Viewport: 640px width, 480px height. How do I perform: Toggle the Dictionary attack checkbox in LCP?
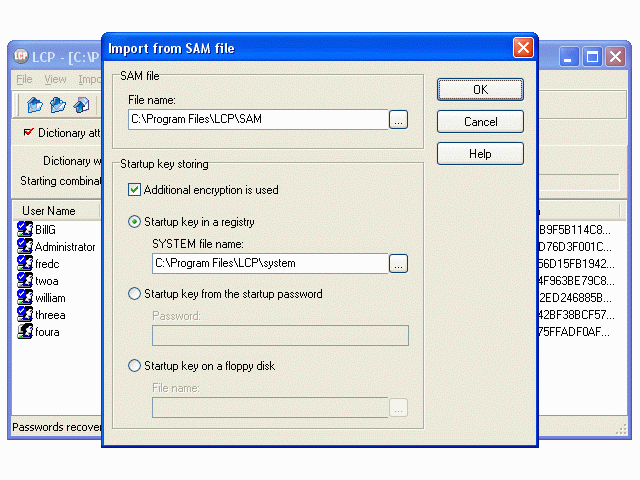click(28, 132)
